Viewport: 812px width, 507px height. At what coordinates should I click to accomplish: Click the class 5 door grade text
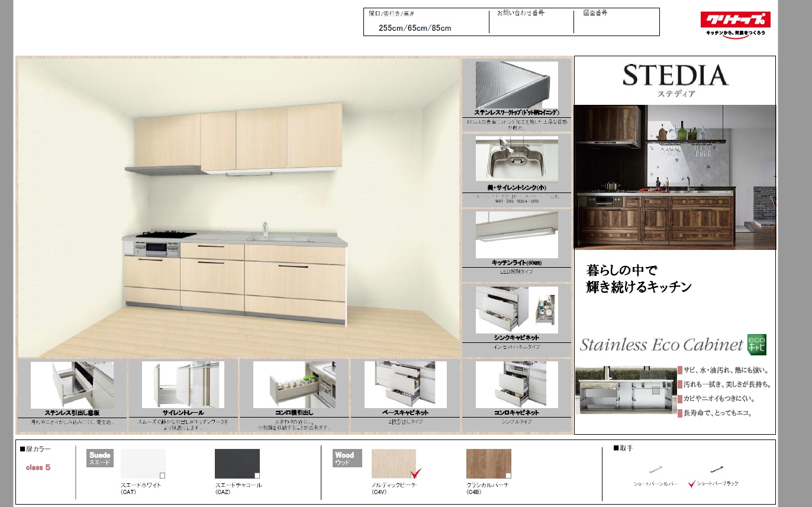(38, 467)
